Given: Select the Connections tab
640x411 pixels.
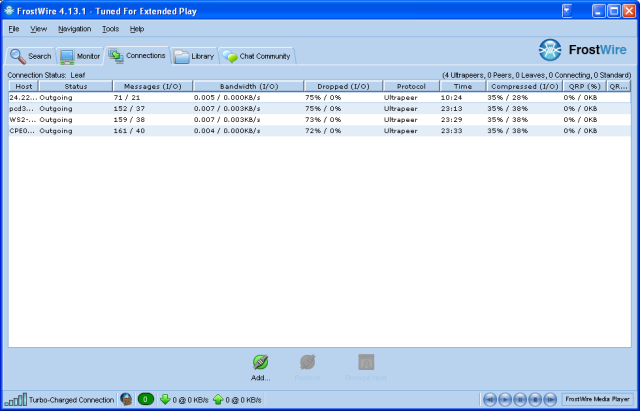Looking at the screenshot, I should point(137,56).
